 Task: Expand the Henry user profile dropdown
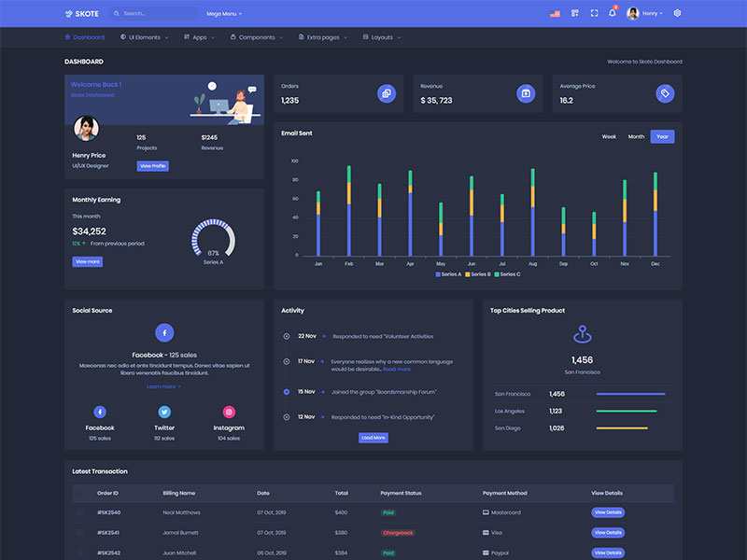[x=648, y=14]
